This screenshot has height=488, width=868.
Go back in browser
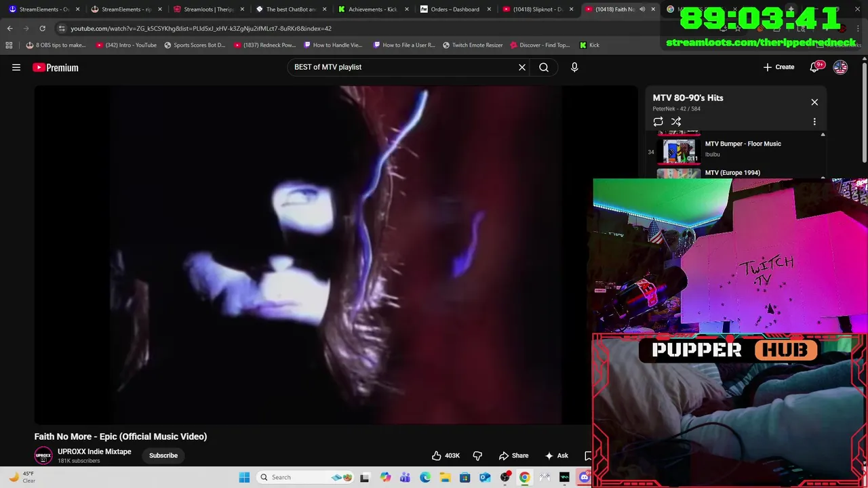9,28
